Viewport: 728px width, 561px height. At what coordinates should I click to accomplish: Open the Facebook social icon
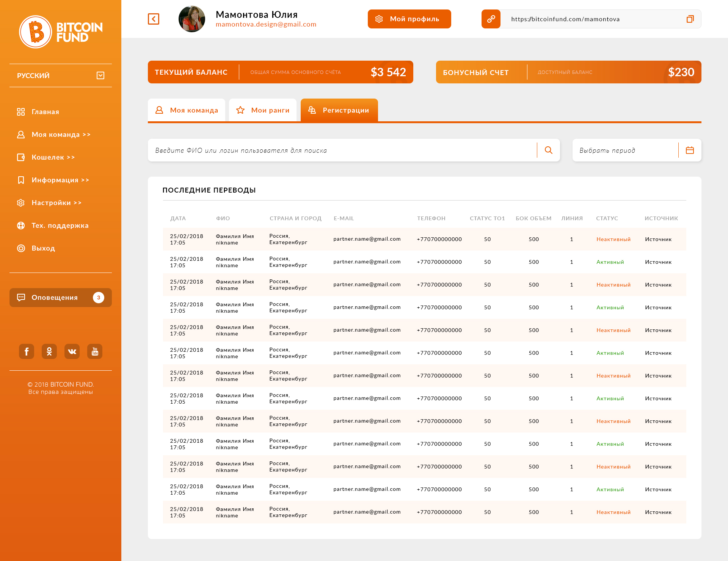(27, 351)
